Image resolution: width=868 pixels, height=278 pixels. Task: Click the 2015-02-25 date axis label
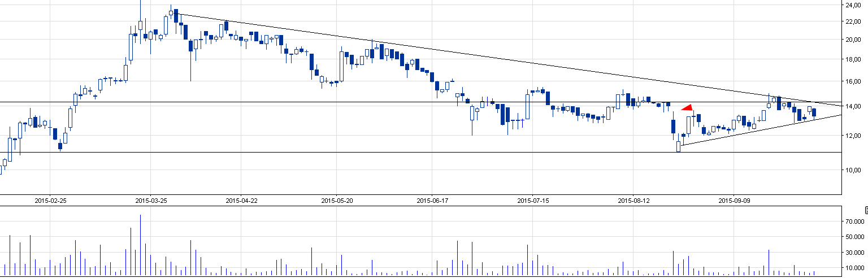tap(50, 201)
